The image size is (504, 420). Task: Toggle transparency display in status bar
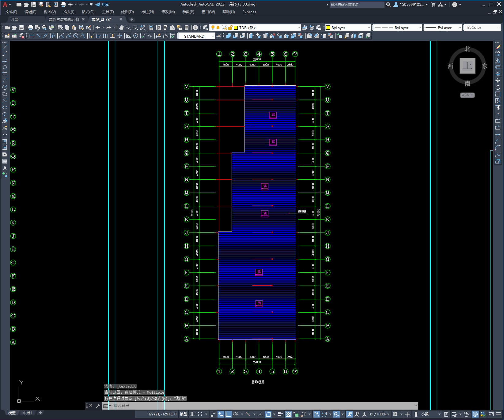tap(288, 414)
